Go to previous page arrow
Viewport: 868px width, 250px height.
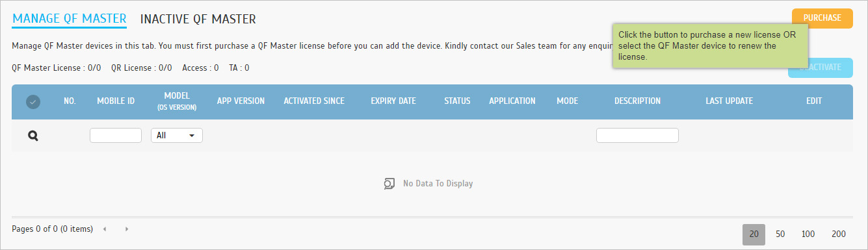click(105, 229)
